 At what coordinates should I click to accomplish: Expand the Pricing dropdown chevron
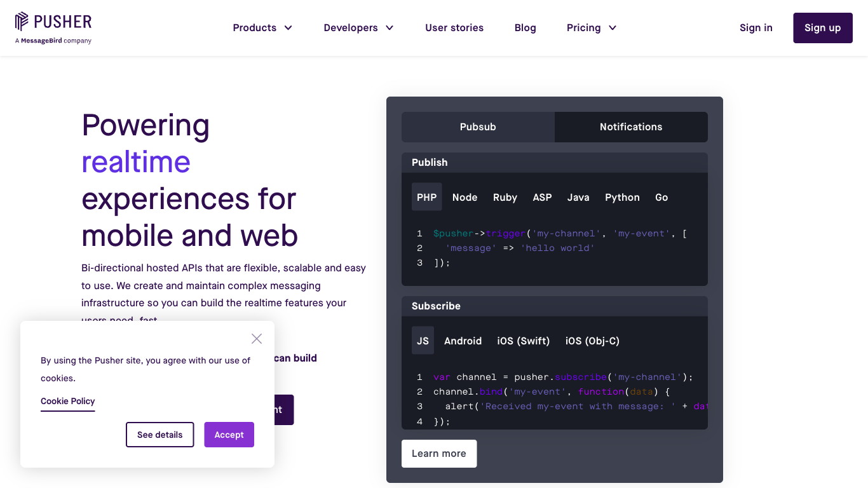613,28
